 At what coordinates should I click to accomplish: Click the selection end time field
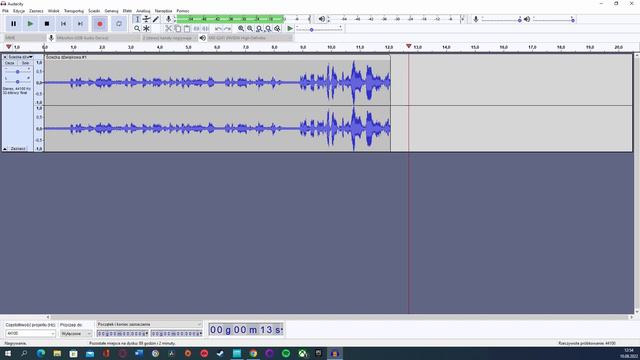click(x=176, y=333)
